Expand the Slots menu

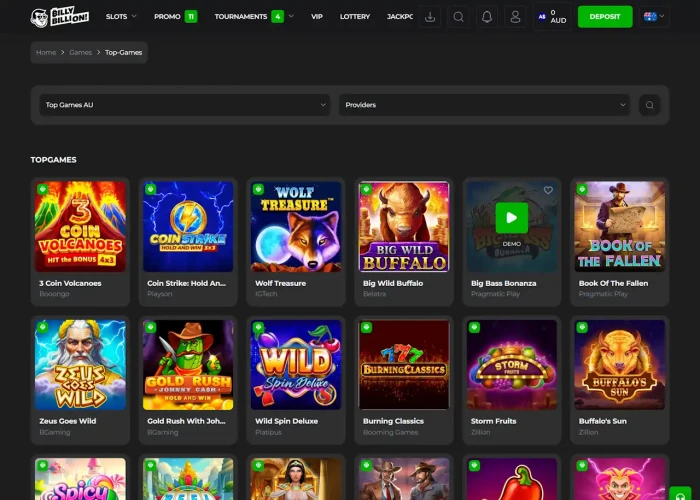coord(121,17)
